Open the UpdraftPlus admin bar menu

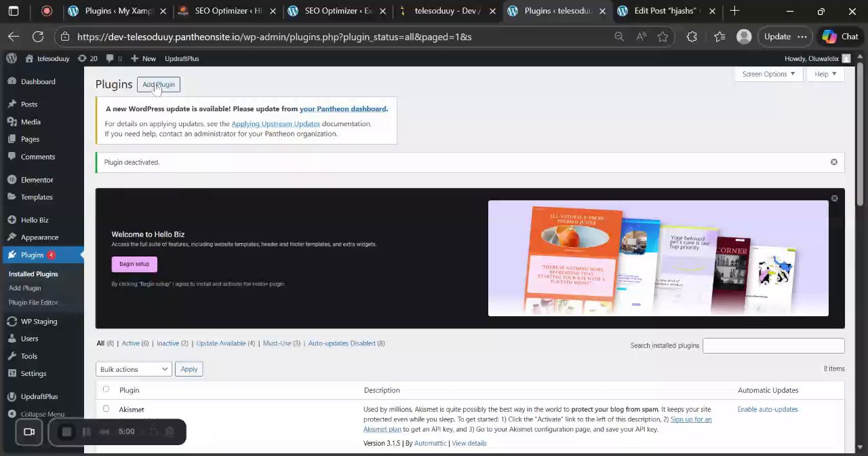pyautogui.click(x=182, y=58)
